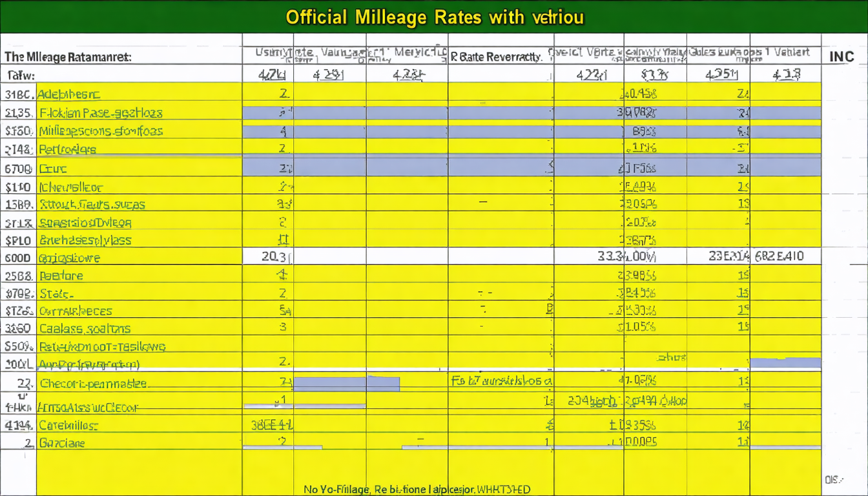Select the 'Adebibesrc' row label
The image size is (868, 496).
[68, 94]
